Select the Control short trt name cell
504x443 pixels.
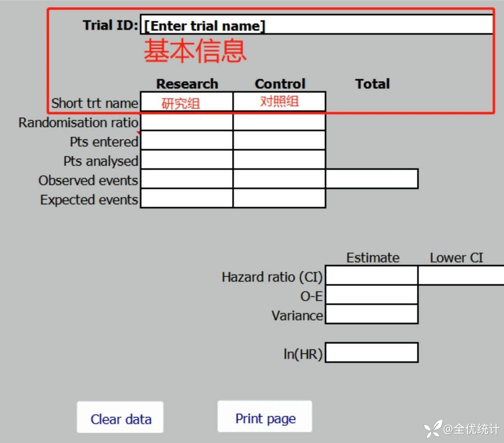coord(279,102)
